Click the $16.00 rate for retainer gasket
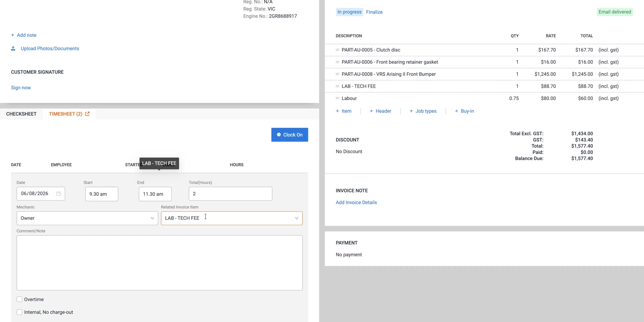644x322 pixels. pos(548,62)
